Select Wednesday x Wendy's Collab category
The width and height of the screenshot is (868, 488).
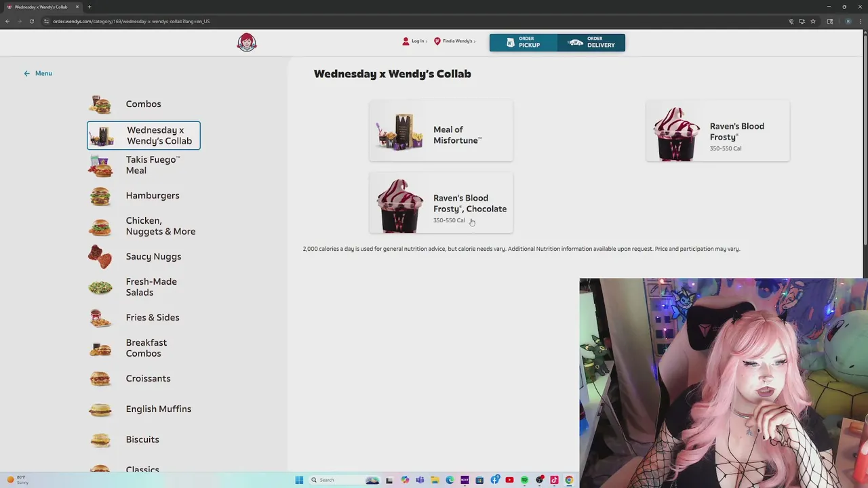pyautogui.click(x=144, y=136)
